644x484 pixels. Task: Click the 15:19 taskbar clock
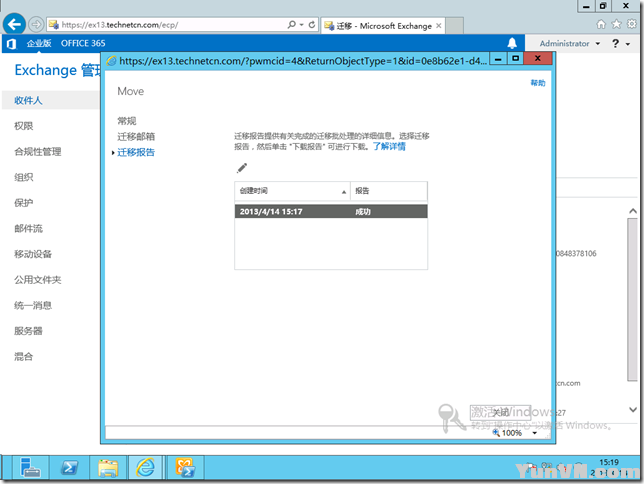(x=609, y=462)
